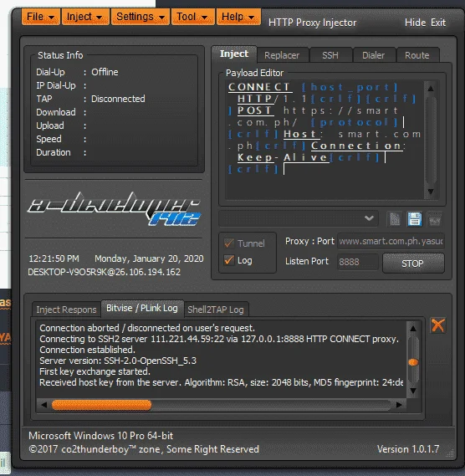Viewport: 465px width, 476px height.
Task: Click the TAP status 'Disconnected' value
Action: pos(119,99)
